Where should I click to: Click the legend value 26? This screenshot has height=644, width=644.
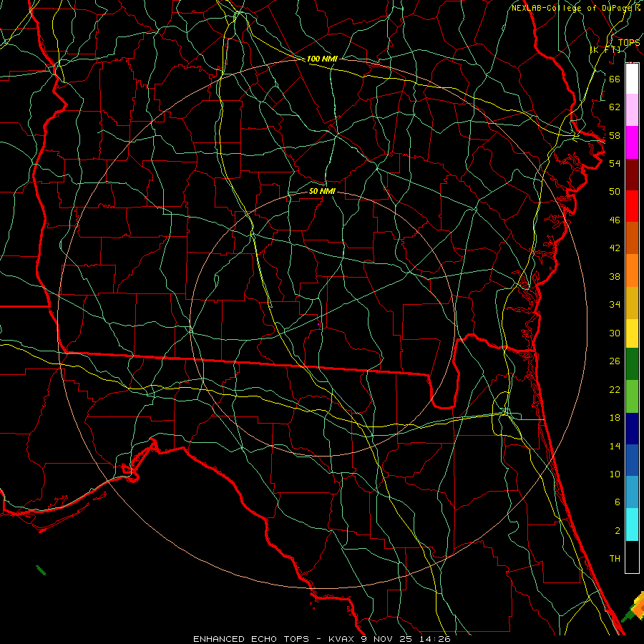point(615,361)
